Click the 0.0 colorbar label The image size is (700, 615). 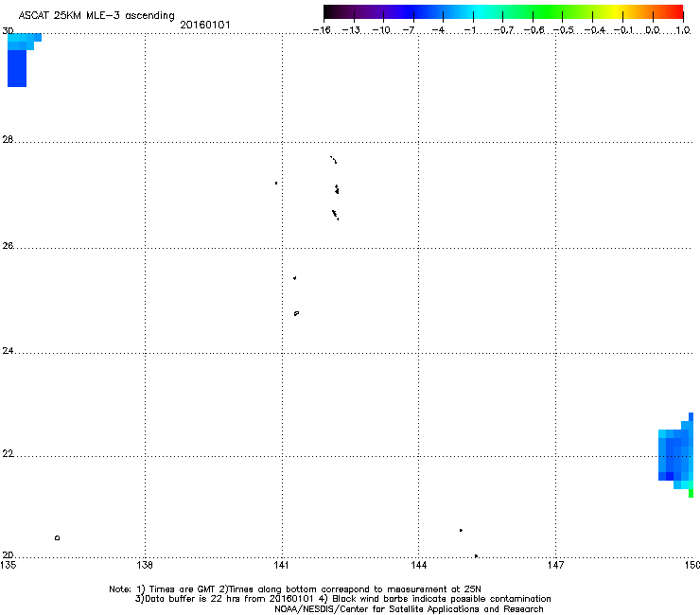[x=653, y=30]
